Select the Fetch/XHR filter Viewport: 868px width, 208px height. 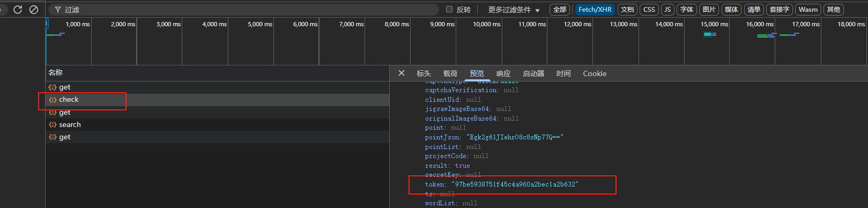[595, 10]
